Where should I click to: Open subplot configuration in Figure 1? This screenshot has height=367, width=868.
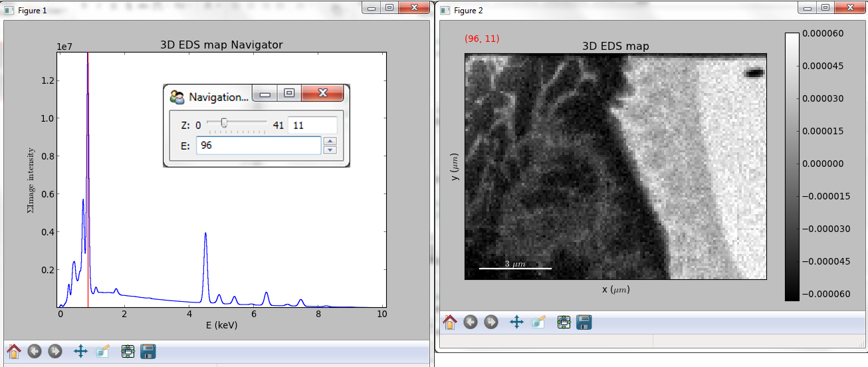click(128, 351)
